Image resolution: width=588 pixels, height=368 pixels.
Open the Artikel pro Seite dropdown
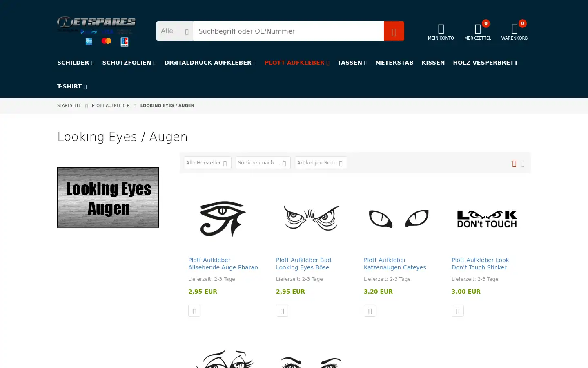(x=321, y=163)
